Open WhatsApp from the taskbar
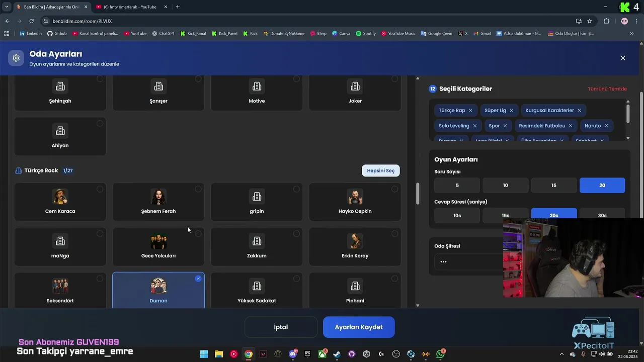The width and height of the screenshot is (644, 362). pos(441,354)
